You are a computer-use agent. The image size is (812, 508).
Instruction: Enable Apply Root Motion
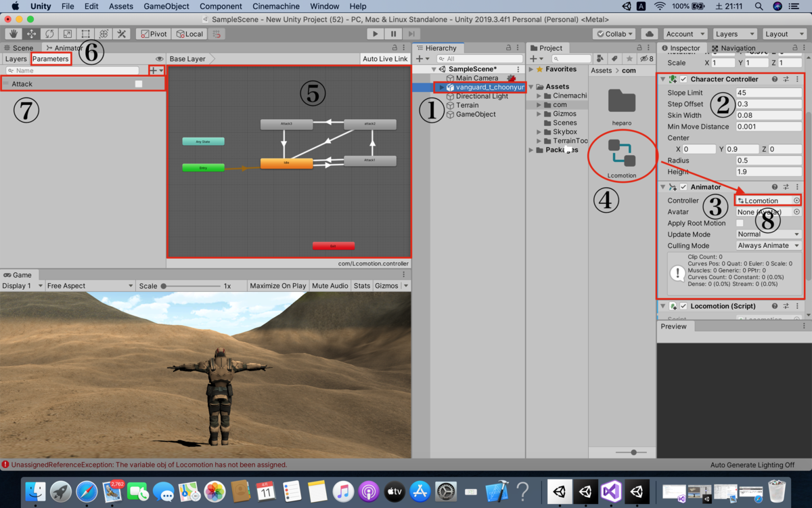[x=740, y=224]
